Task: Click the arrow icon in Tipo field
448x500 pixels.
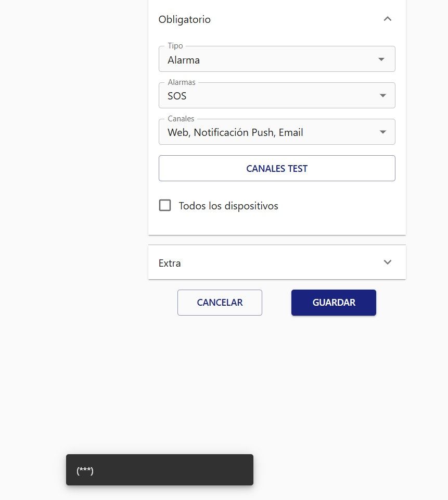Action: click(x=381, y=59)
